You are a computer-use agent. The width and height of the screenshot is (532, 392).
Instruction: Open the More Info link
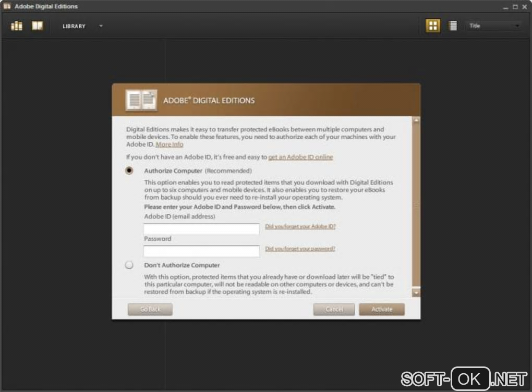[170, 144]
